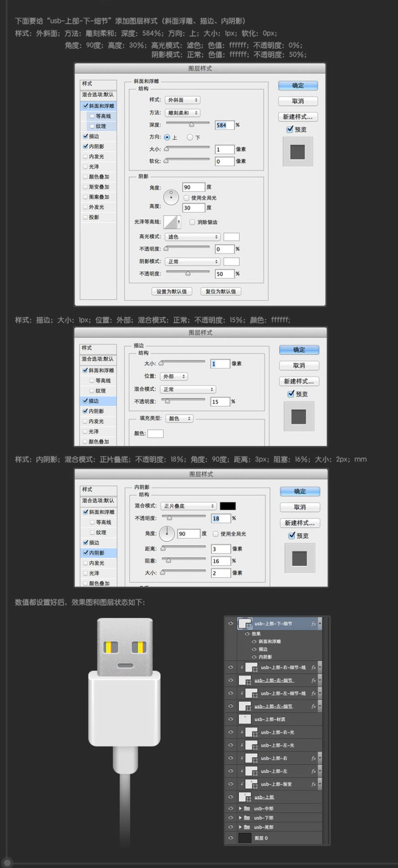The height and width of the screenshot is (868, 398).
Task: Click clipping arrow on usb-上部-右-光 layer
Action: click(x=242, y=732)
